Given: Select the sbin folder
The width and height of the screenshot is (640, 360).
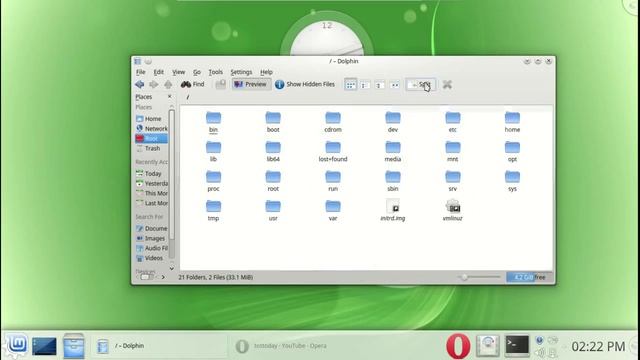Looking at the screenshot, I should click(393, 181).
